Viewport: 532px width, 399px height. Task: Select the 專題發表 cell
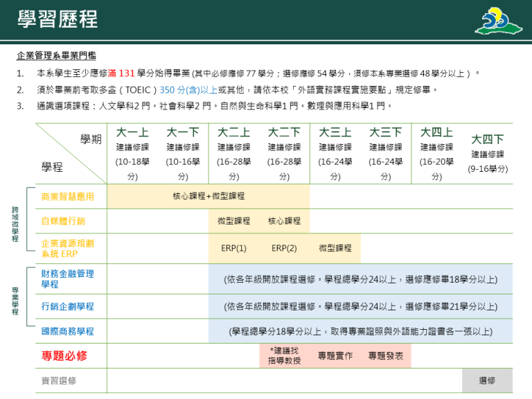[386, 355]
